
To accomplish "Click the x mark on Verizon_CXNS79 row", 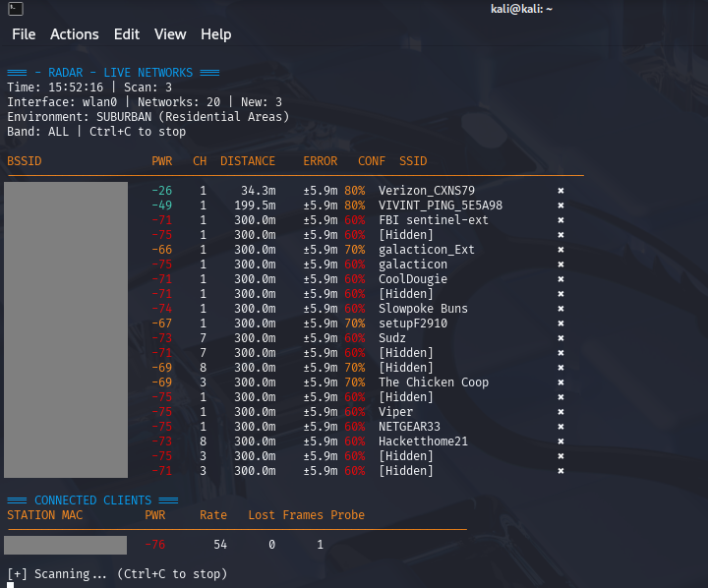I will point(560,191).
